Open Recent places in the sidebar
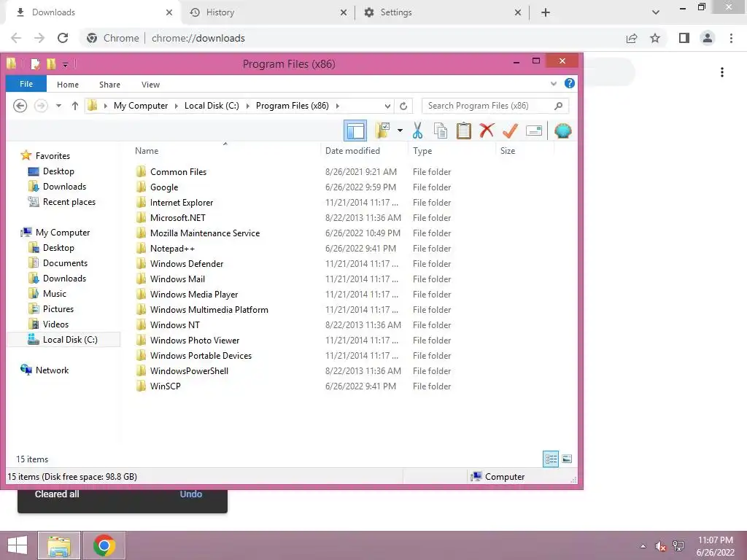This screenshot has height=560, width=747. click(x=69, y=202)
